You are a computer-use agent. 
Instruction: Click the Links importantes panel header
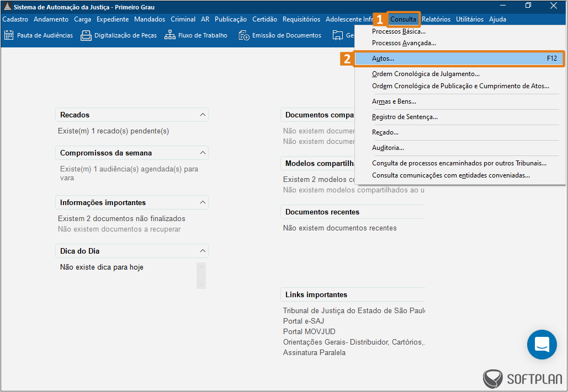click(x=353, y=294)
